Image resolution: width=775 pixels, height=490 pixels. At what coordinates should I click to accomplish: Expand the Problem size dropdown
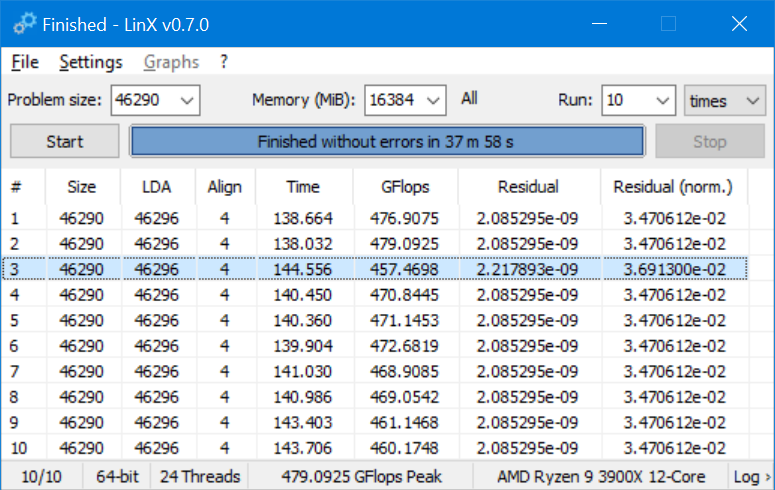pos(187,100)
